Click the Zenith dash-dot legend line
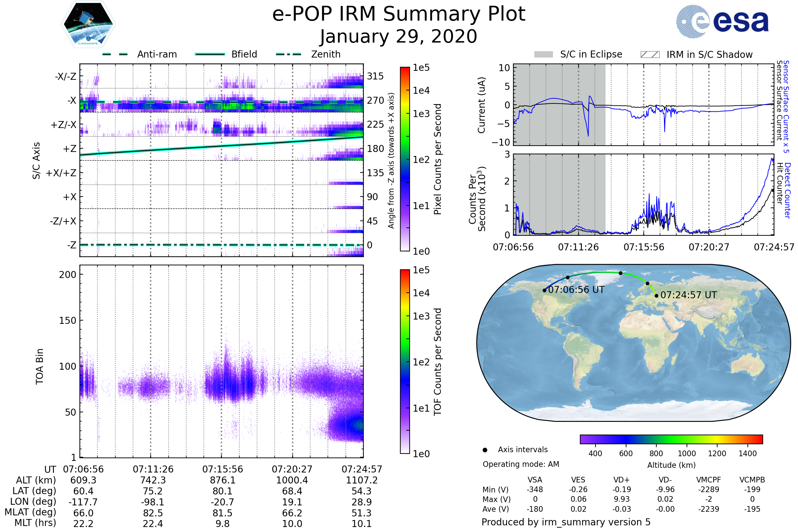 click(288, 54)
